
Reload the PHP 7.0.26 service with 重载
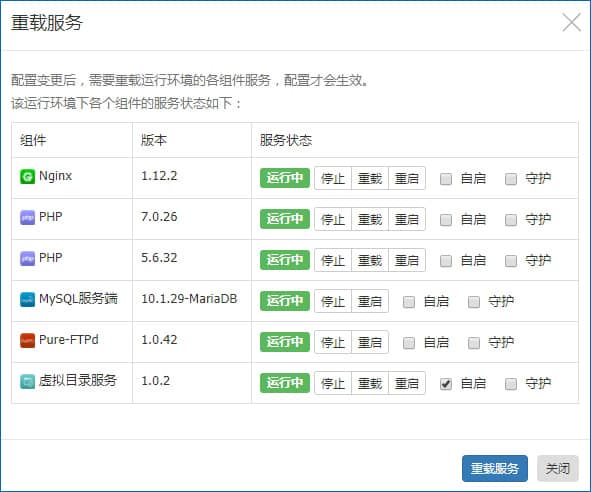point(370,219)
